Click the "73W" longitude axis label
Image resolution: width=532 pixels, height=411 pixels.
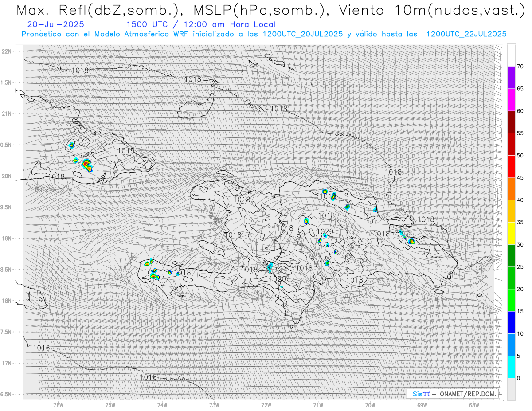[214, 405]
